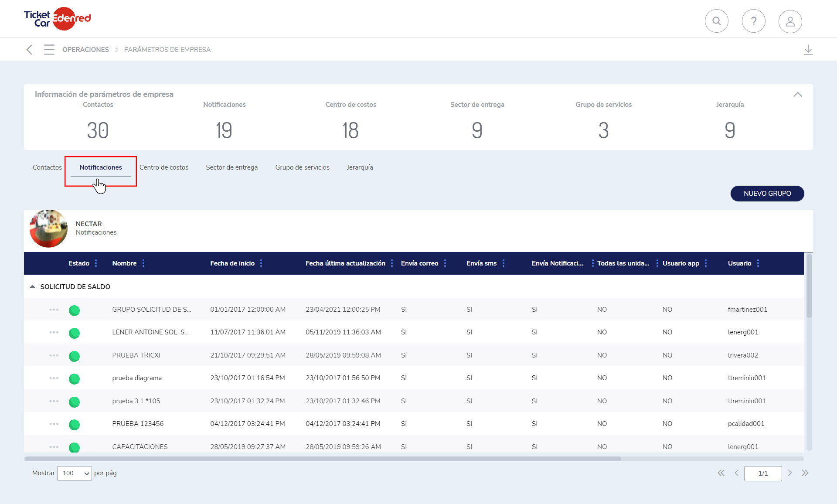837x504 pixels.
Task: Open the hamburger menu icon
Action: (49, 50)
